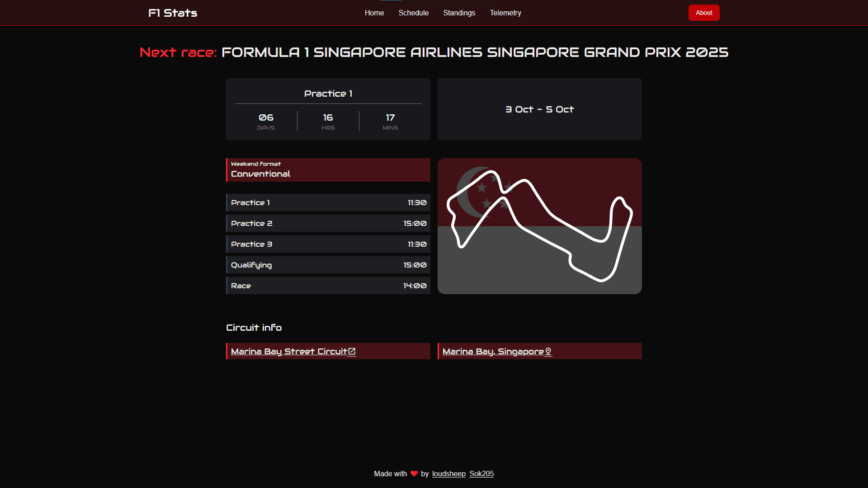Click the 3 Oct – 5 Oct date card
868x488 pixels.
tap(539, 109)
